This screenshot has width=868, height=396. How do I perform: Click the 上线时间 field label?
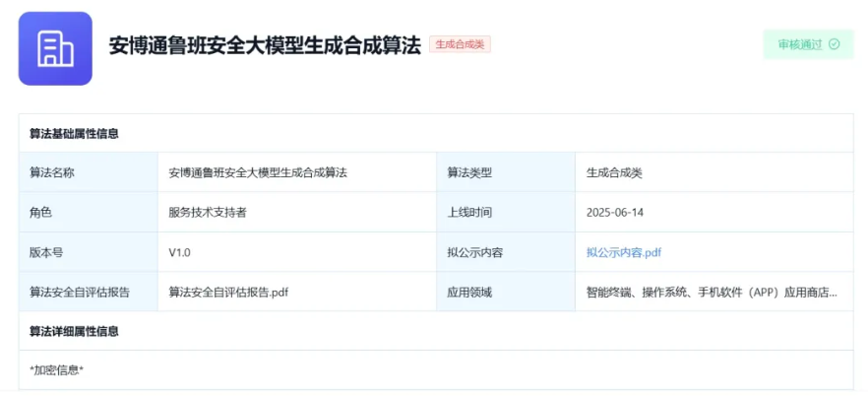pyautogui.click(x=469, y=212)
